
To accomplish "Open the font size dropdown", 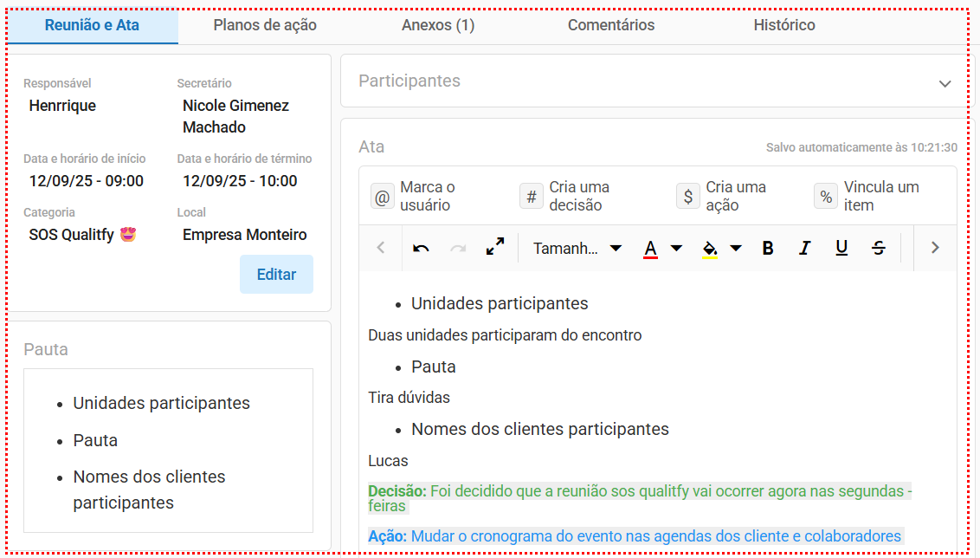I will pos(577,248).
